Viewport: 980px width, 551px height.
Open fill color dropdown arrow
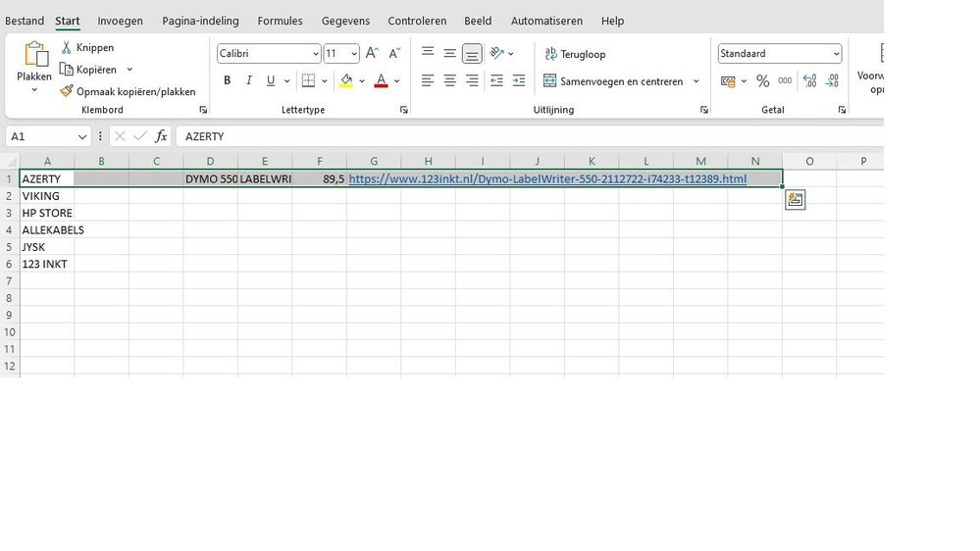click(362, 80)
